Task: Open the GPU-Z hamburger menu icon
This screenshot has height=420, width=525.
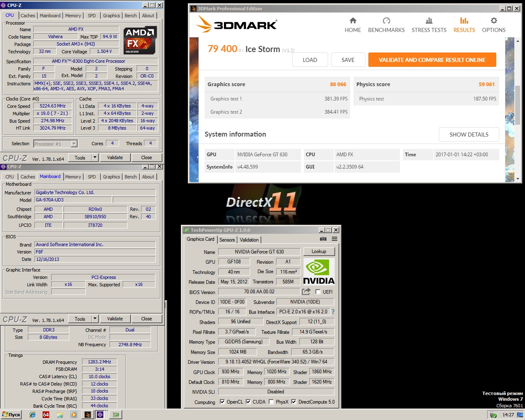Action: [x=335, y=239]
